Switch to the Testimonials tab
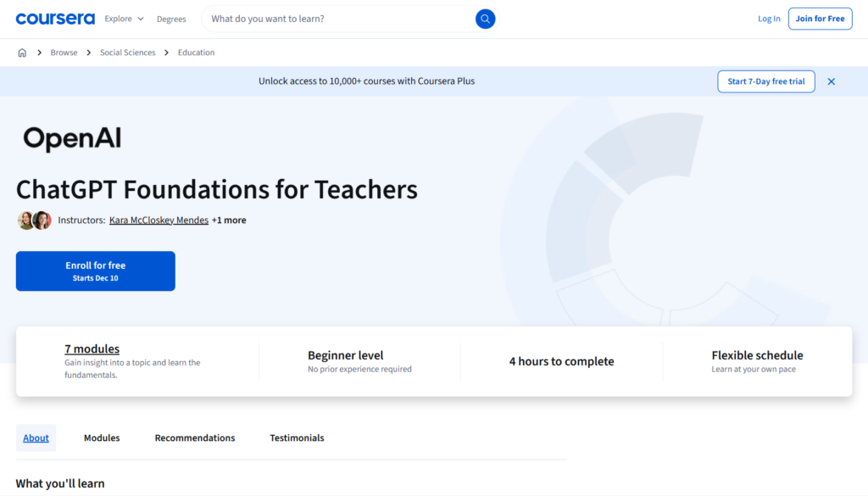 coord(297,438)
